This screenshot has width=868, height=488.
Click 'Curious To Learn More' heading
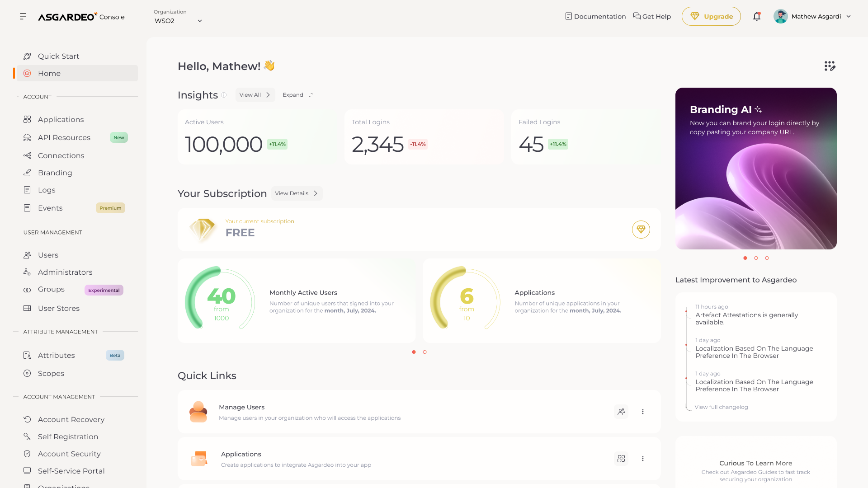click(x=755, y=464)
